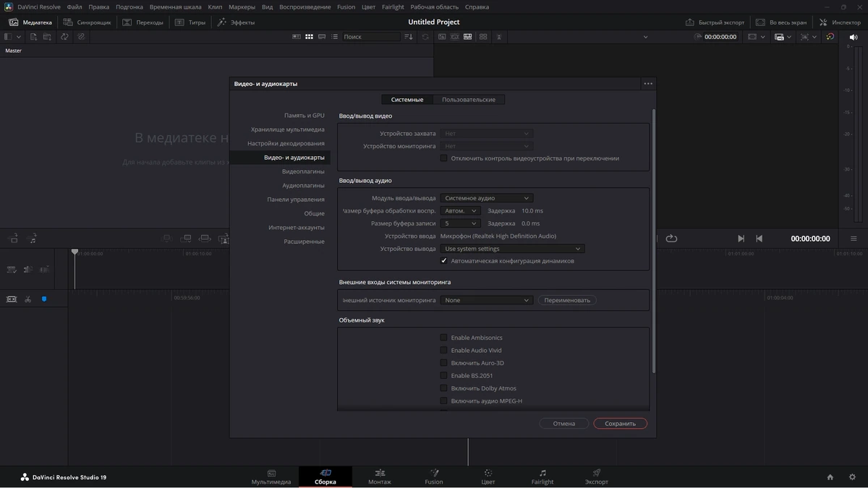Open the Инспектор inspector panel

tap(840, 22)
